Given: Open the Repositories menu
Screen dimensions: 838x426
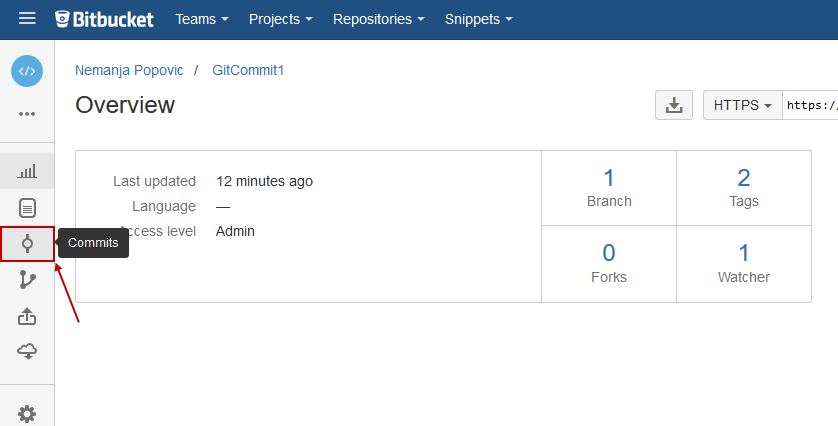Looking at the screenshot, I should [x=379, y=19].
